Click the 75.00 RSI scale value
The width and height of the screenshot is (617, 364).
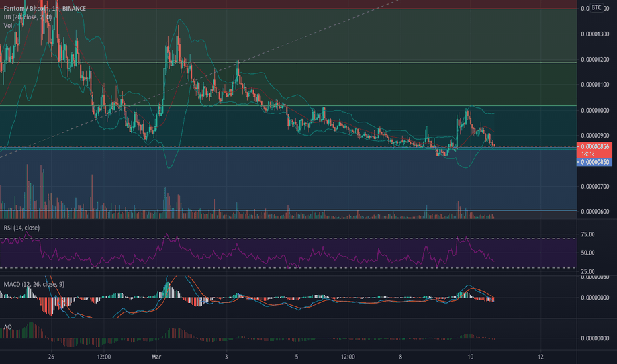point(588,234)
